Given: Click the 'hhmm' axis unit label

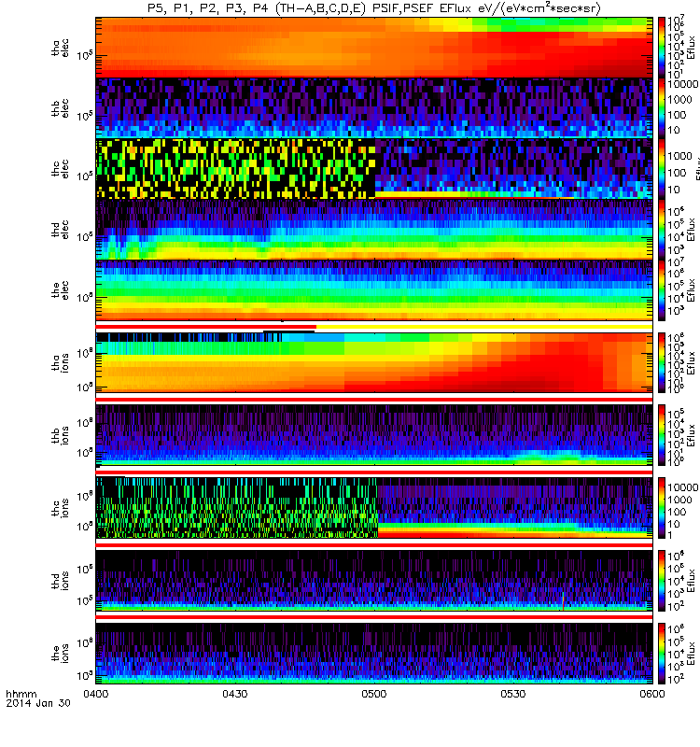Looking at the screenshot, I should pyautogui.click(x=21, y=694).
